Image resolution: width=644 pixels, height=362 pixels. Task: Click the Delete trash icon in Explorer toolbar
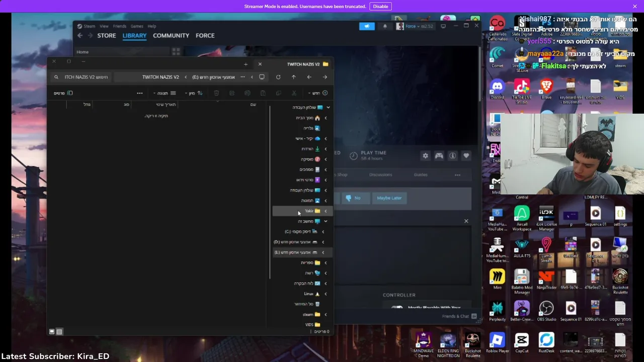pos(216,93)
